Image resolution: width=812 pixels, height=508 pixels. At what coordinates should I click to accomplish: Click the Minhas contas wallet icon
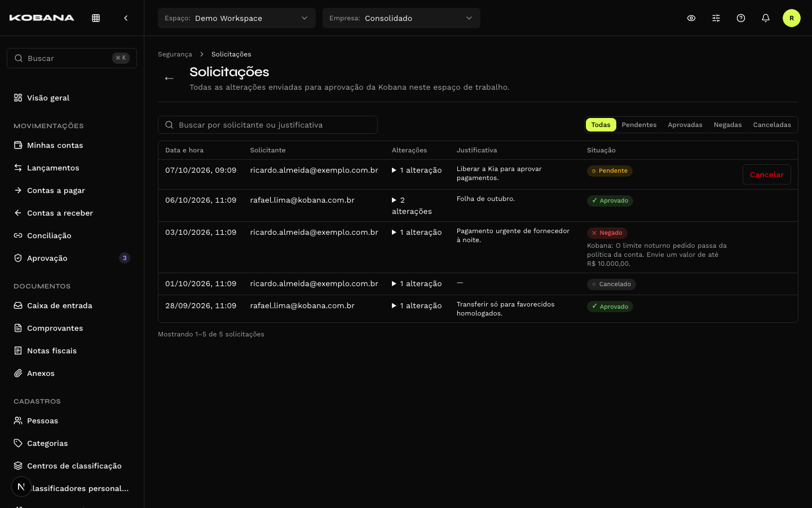pyautogui.click(x=18, y=145)
